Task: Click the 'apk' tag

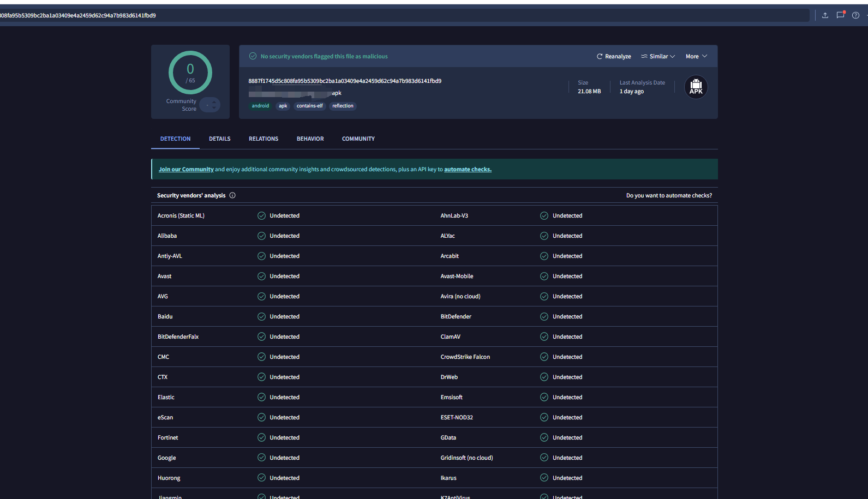Action: 283,106
